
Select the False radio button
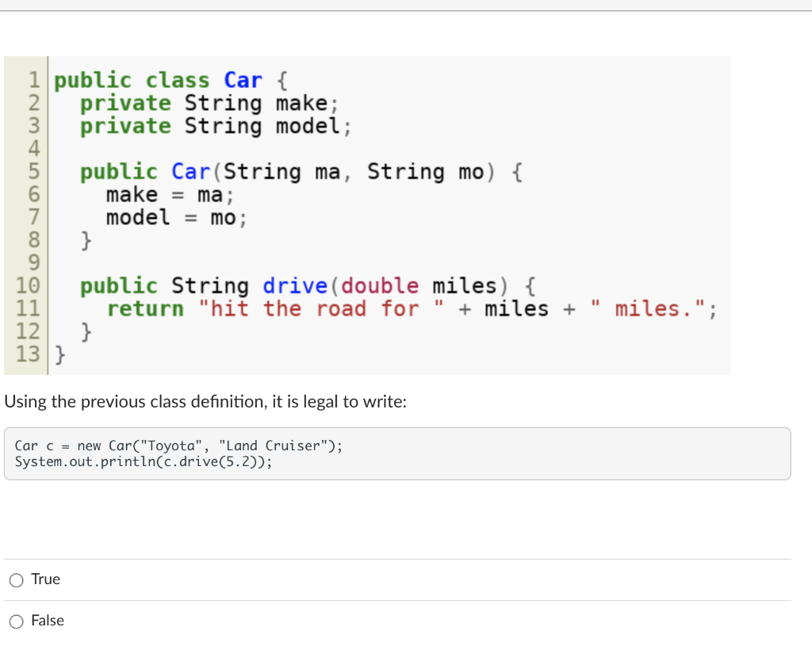point(16,621)
